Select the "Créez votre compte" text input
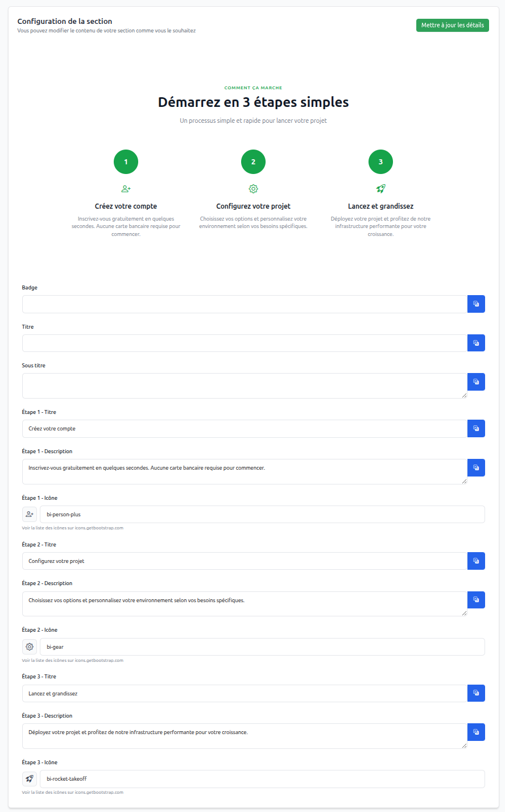The width and height of the screenshot is (505, 812). [x=245, y=429]
